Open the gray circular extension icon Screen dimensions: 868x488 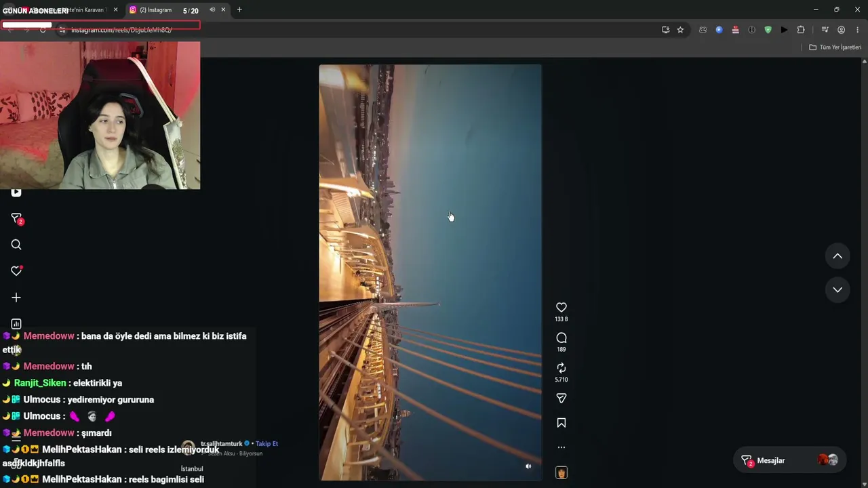[x=751, y=30]
